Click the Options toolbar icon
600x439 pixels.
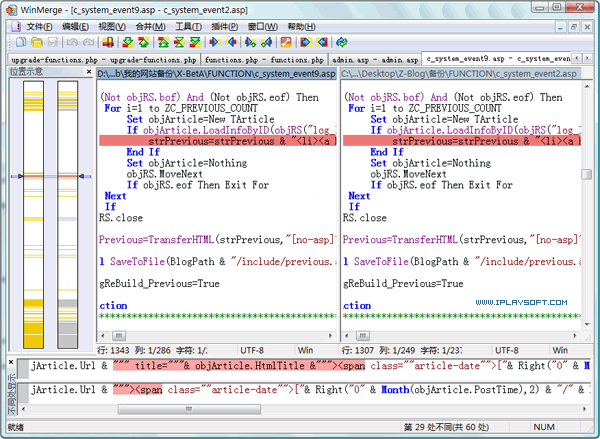[x=286, y=43]
